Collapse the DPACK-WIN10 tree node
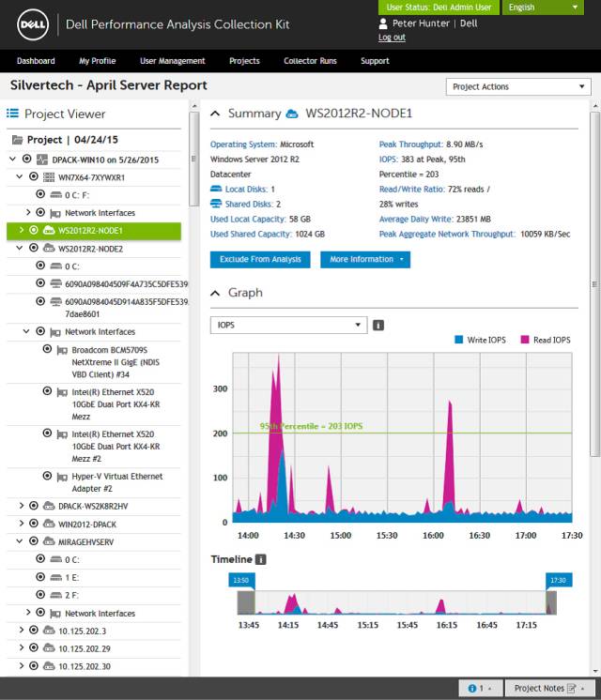Viewport: 601px width, 700px height. tap(12, 159)
